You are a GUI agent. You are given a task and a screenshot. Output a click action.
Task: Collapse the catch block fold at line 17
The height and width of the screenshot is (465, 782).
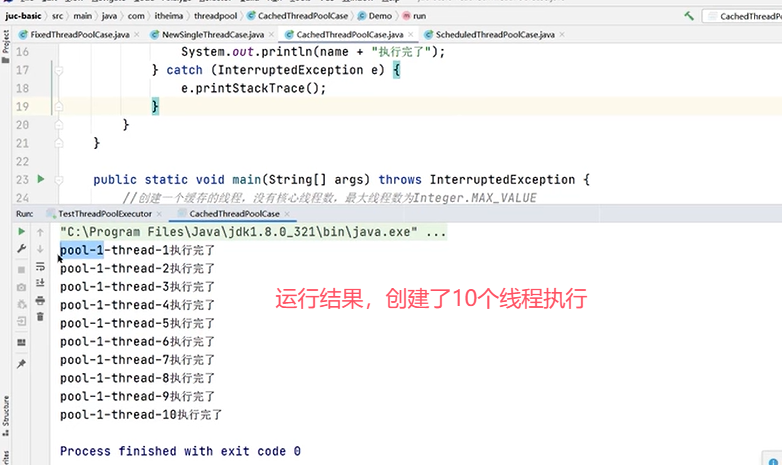[x=59, y=70]
